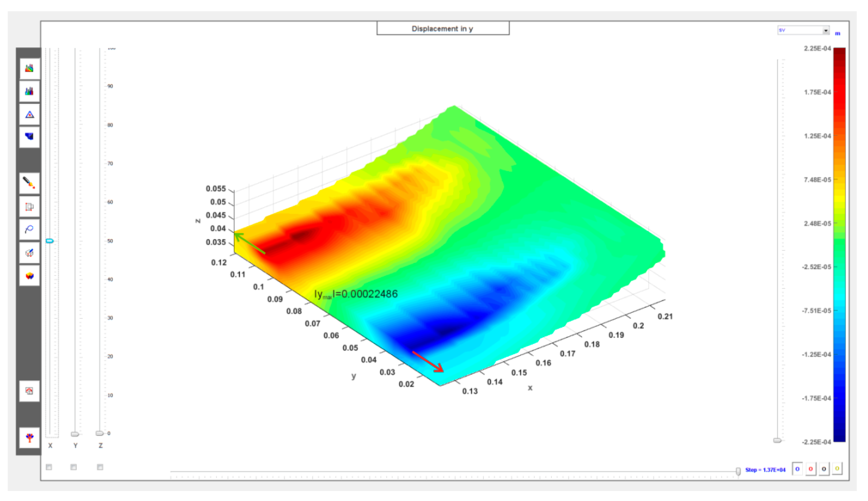Select the triangle mesh element icon

coord(29,114)
